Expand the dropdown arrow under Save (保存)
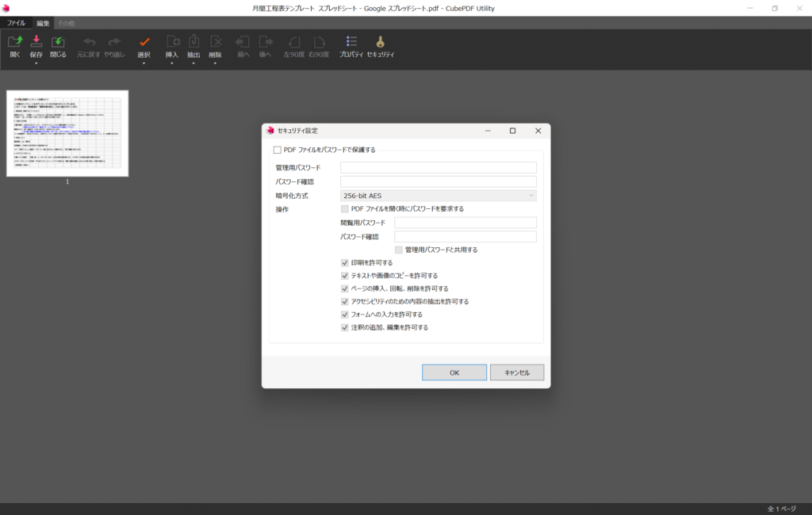This screenshot has height=515, width=812. click(x=36, y=63)
